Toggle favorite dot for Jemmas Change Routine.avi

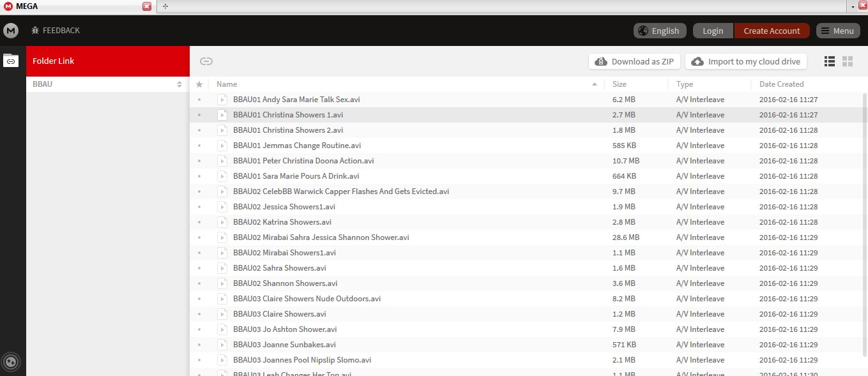199,146
